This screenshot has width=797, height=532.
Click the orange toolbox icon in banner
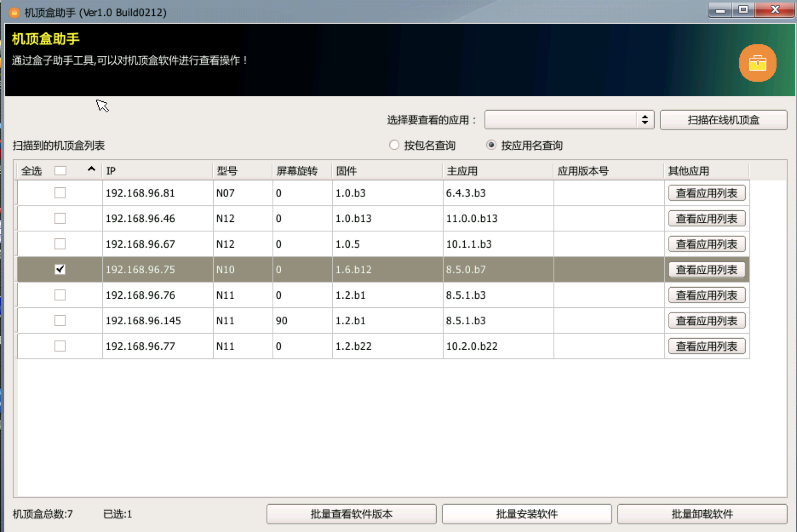pyautogui.click(x=757, y=63)
